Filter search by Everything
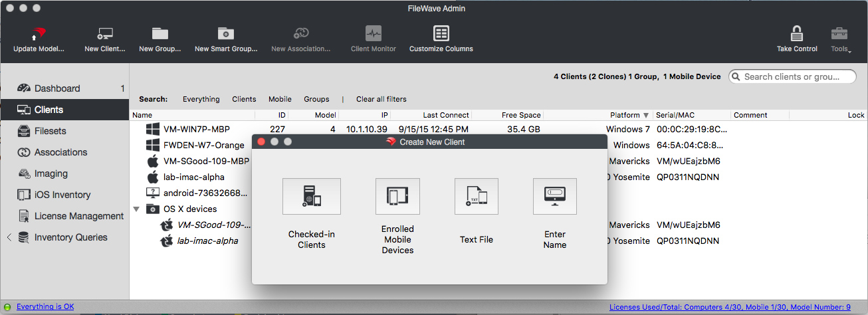 coord(201,99)
